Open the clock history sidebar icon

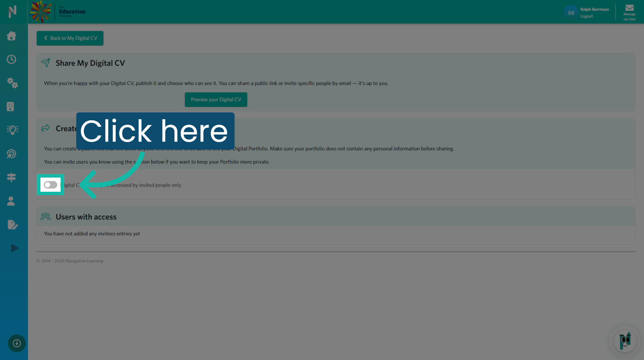pyautogui.click(x=11, y=59)
